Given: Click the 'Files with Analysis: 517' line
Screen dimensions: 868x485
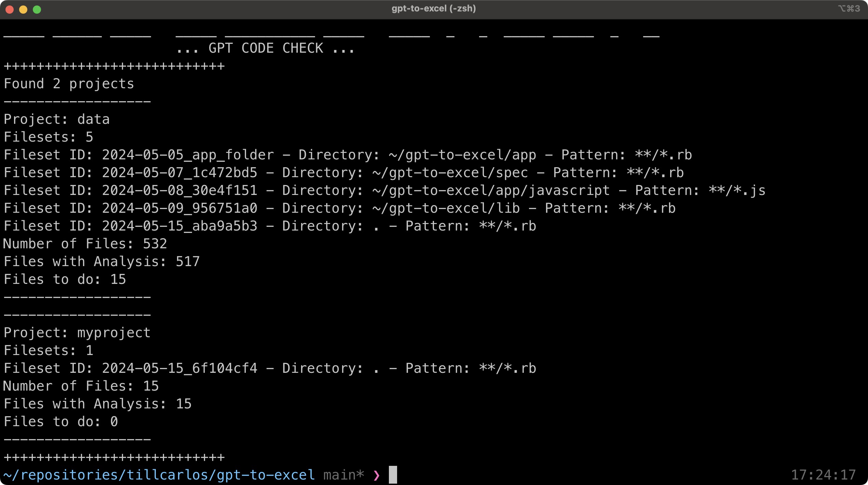Looking at the screenshot, I should [101, 262].
